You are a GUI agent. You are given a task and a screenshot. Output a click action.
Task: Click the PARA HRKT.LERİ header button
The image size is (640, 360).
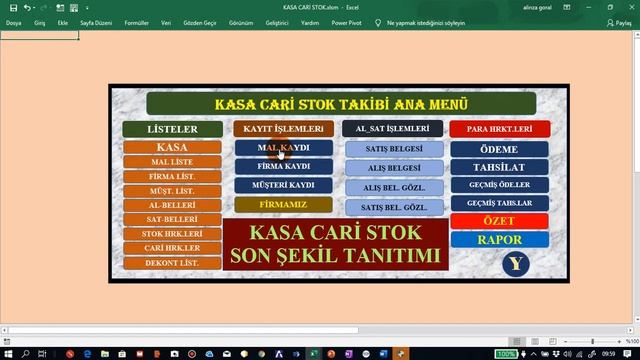click(500, 129)
